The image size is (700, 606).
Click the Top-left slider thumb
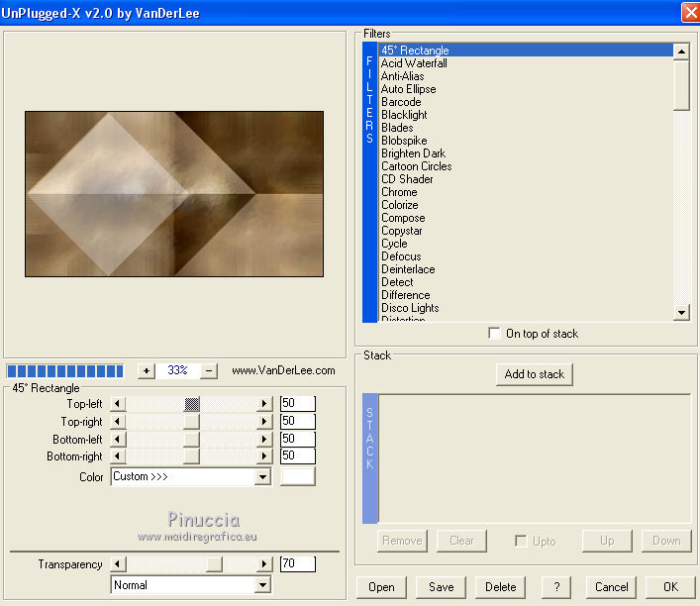coord(192,404)
